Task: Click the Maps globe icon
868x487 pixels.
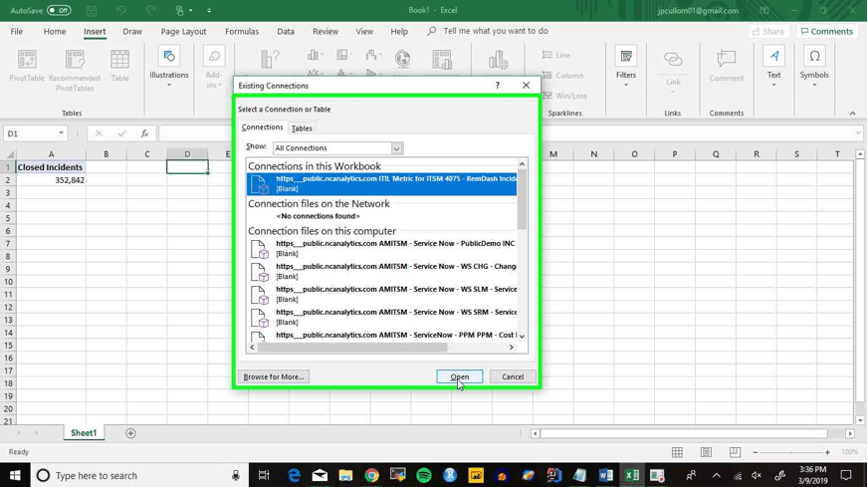Action: click(x=402, y=59)
